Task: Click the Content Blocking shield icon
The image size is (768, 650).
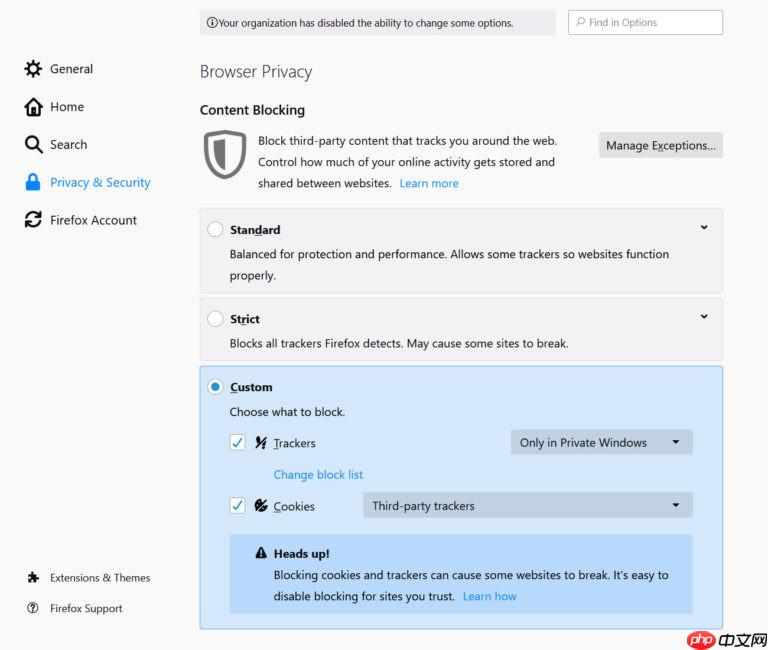Action: 225,154
